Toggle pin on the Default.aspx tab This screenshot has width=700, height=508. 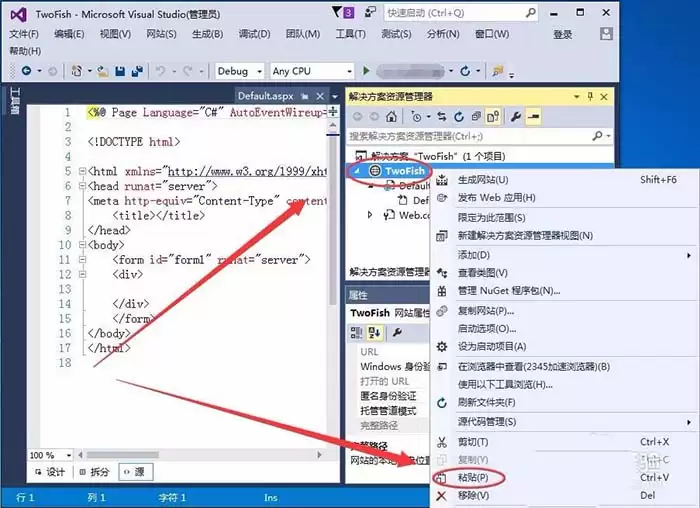[304, 96]
